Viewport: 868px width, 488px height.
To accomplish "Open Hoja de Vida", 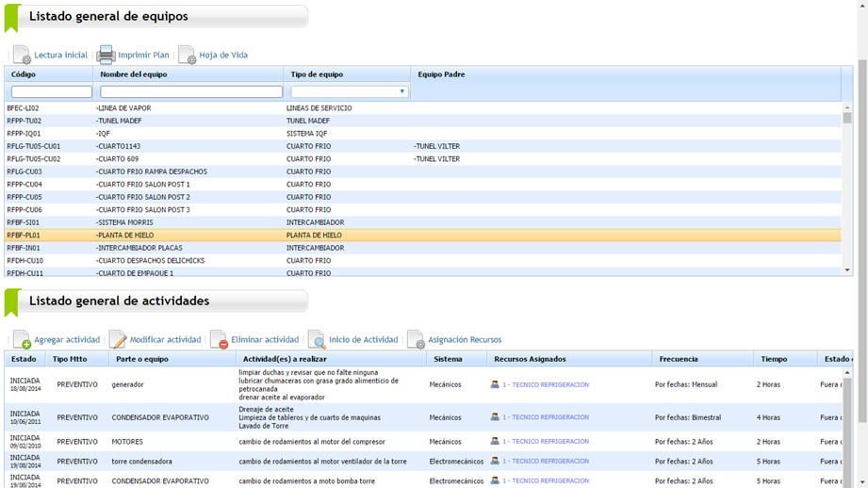I will pos(223,55).
